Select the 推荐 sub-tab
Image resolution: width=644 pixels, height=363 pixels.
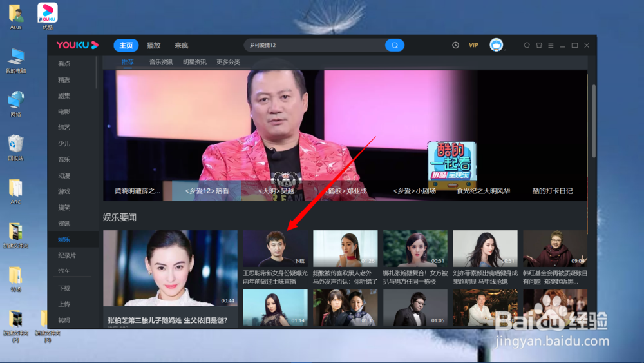(x=128, y=62)
